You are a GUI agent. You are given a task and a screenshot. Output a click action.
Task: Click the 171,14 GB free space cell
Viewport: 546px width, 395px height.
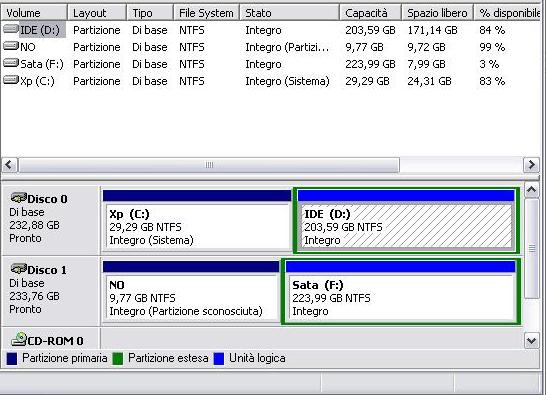pos(432,30)
